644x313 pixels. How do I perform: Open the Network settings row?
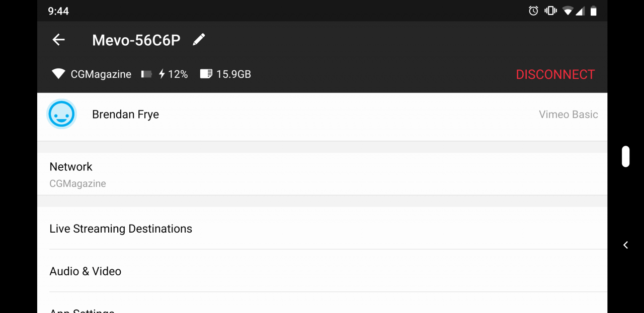(x=322, y=174)
